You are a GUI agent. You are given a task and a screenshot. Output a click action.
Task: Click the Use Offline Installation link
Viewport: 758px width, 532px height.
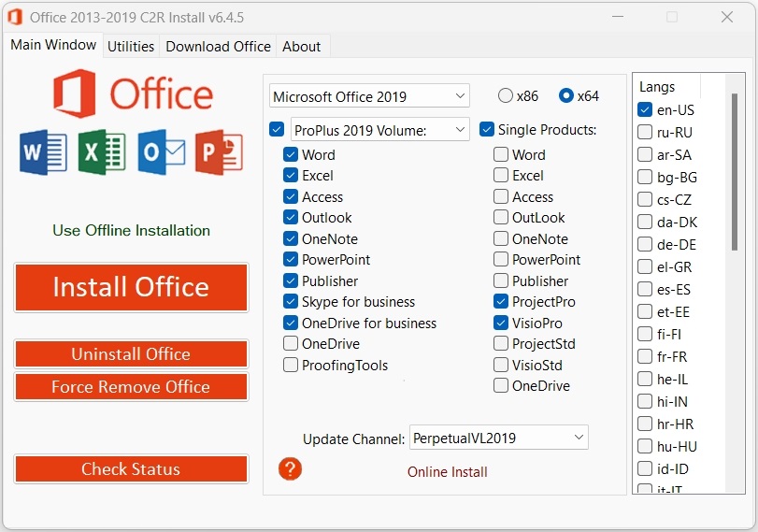coord(131,231)
